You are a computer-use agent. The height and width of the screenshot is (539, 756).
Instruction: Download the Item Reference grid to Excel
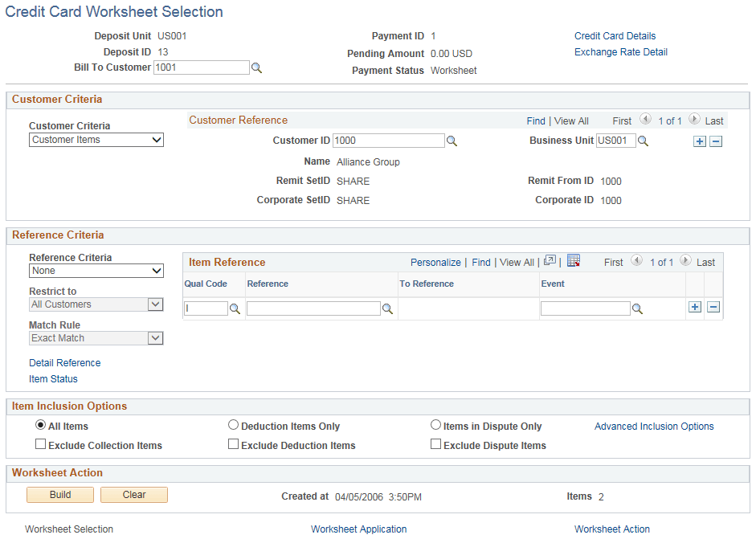coord(574,262)
